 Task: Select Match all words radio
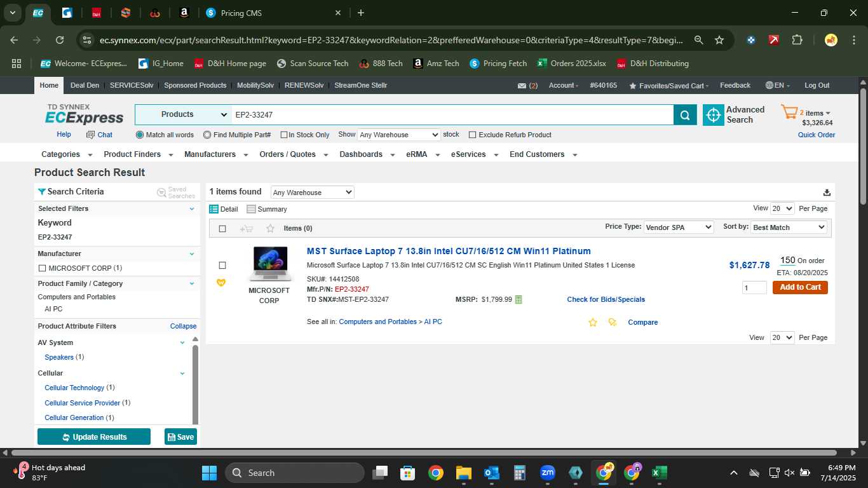coord(140,135)
